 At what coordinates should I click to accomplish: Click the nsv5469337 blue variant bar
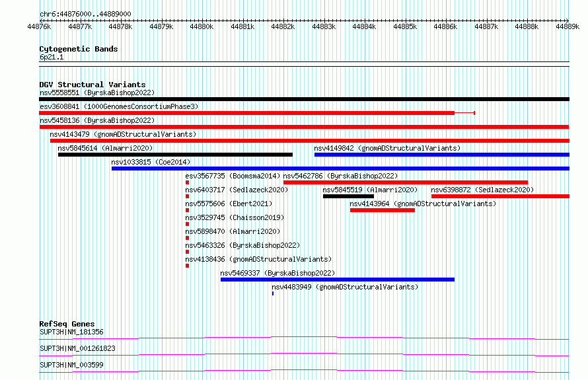[x=338, y=280]
